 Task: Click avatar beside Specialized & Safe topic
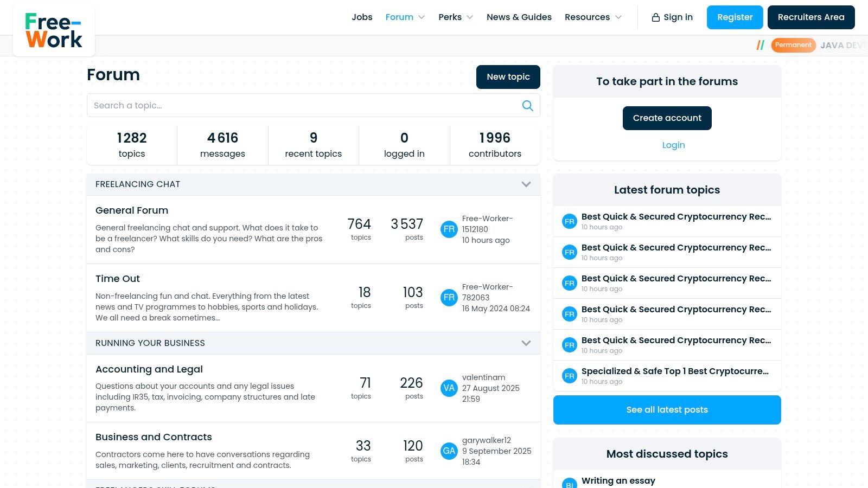[570, 376]
